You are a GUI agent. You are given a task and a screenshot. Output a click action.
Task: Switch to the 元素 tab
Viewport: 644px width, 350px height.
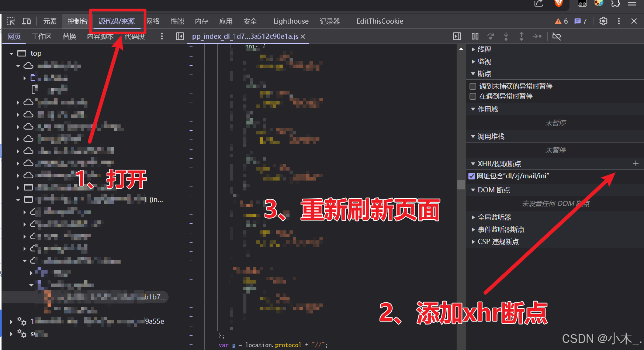point(50,21)
